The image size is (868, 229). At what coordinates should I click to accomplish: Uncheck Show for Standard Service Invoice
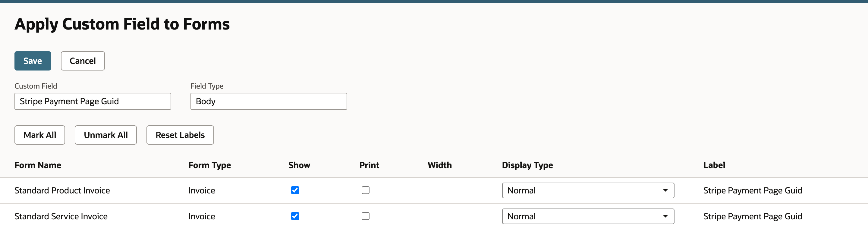(x=295, y=216)
